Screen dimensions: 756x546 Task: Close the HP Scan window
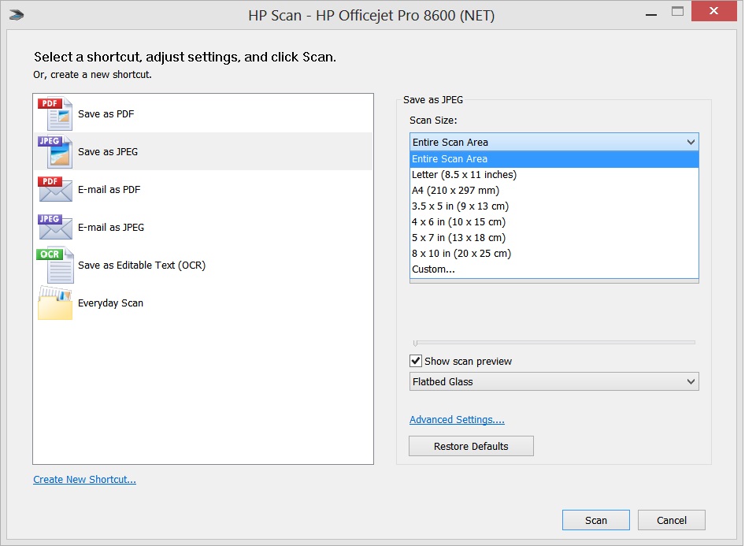714,11
